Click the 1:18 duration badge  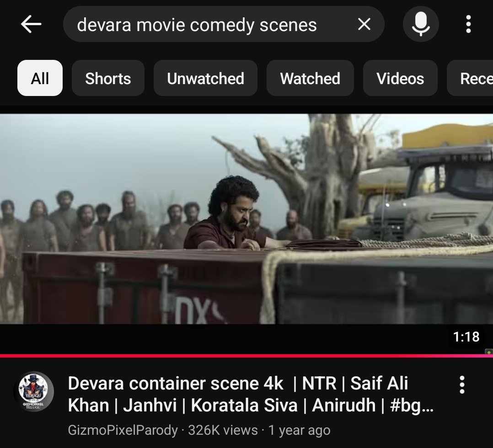466,337
